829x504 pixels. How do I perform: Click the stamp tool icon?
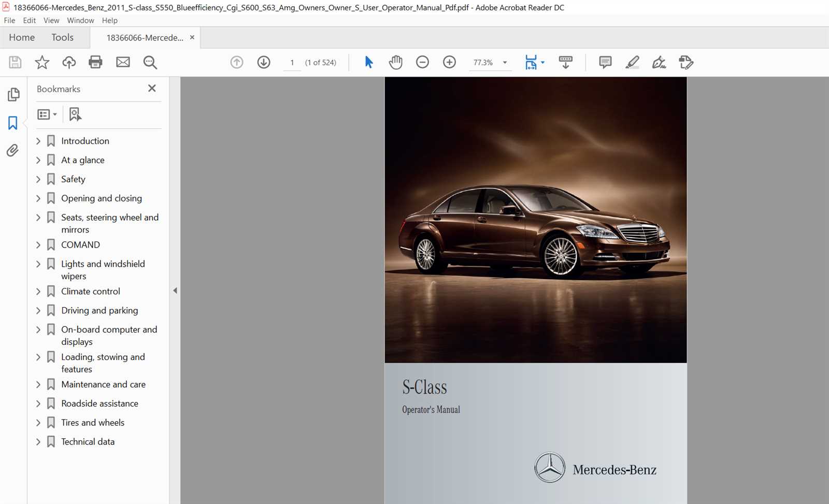pyautogui.click(x=686, y=63)
